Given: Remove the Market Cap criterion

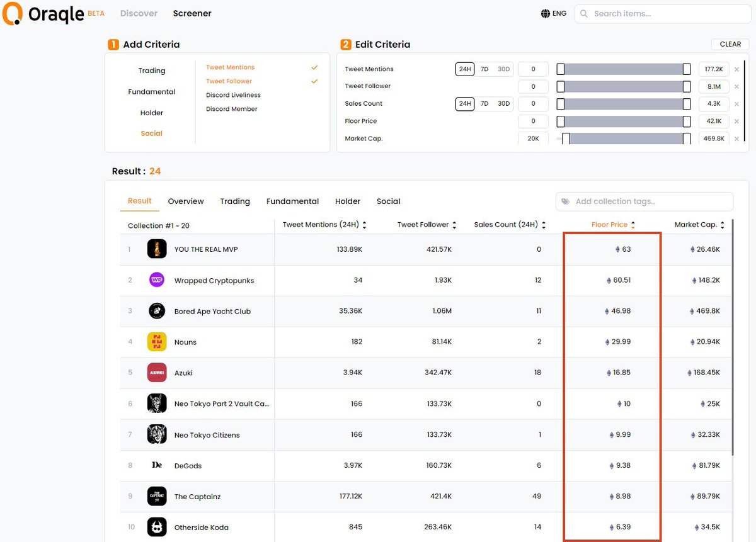Looking at the screenshot, I should pos(736,138).
